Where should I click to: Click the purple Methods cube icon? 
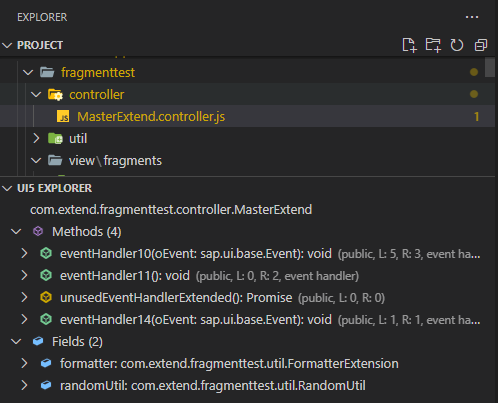pos(38,231)
